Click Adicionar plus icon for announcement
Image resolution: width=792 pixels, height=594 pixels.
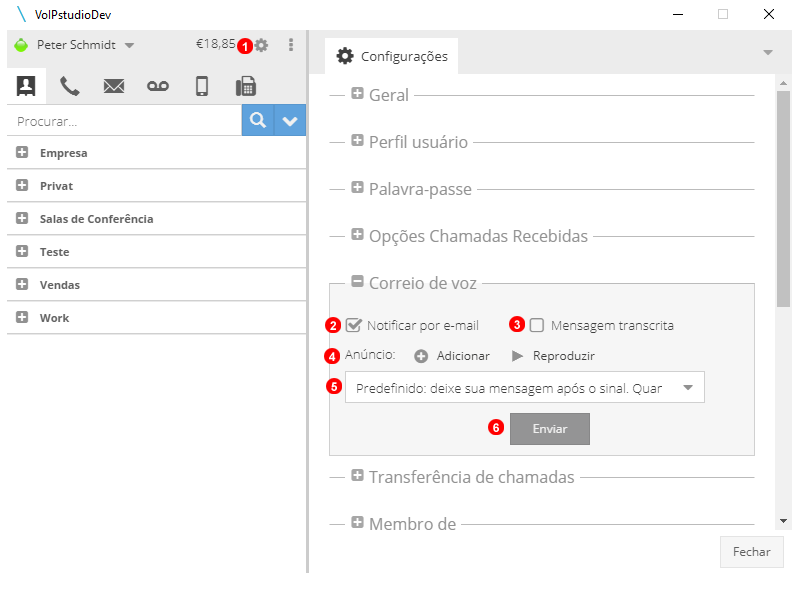pyautogui.click(x=421, y=357)
